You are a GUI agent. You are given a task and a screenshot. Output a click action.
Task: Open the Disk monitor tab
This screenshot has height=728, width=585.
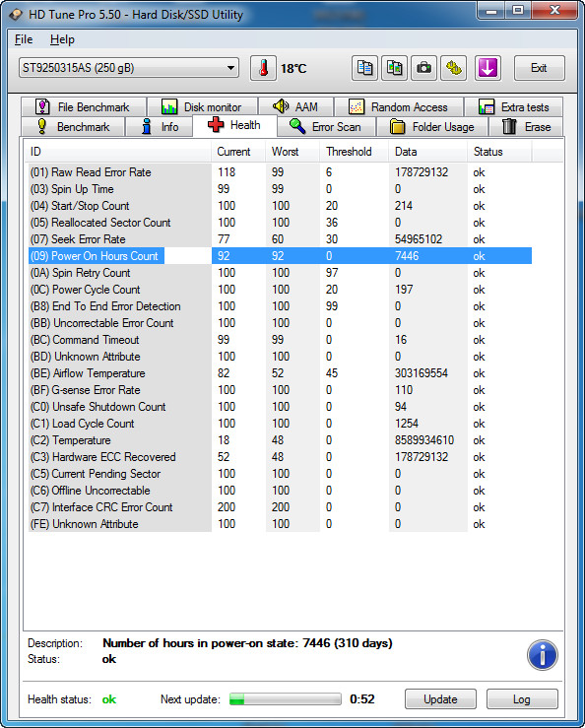tap(202, 107)
